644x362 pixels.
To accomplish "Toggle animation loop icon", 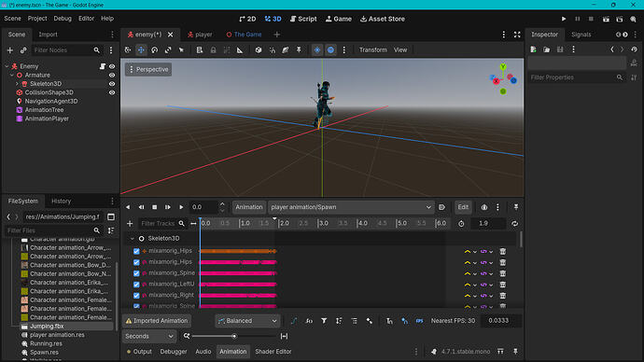I will point(514,224).
